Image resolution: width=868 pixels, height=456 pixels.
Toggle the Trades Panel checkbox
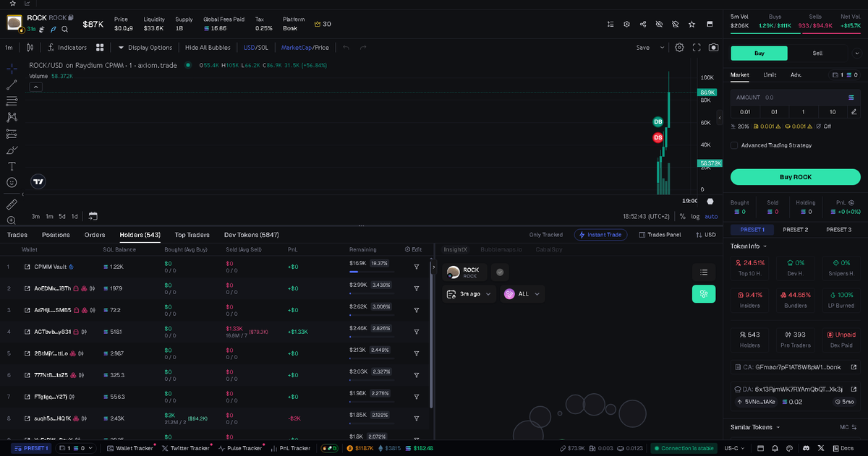coord(660,235)
